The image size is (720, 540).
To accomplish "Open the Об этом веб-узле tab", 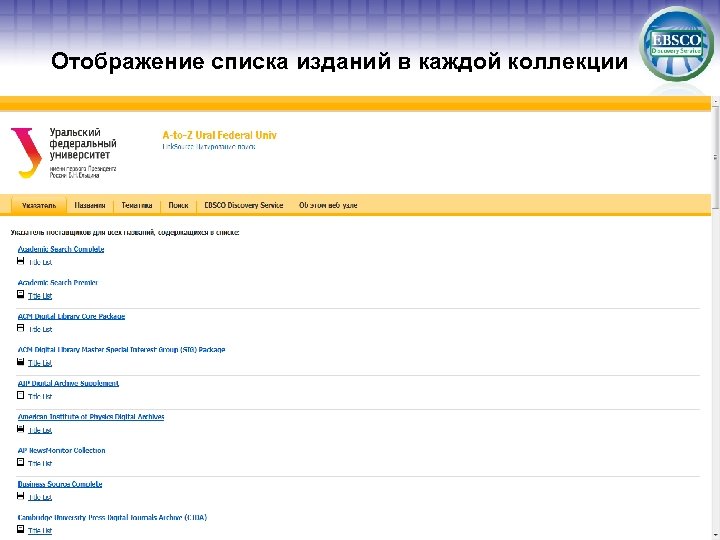I will [328, 205].
